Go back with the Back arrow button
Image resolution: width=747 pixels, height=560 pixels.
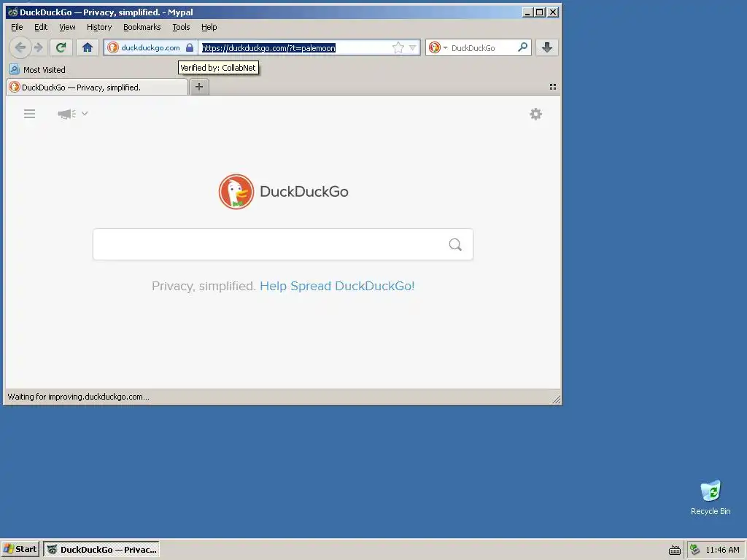(20, 47)
